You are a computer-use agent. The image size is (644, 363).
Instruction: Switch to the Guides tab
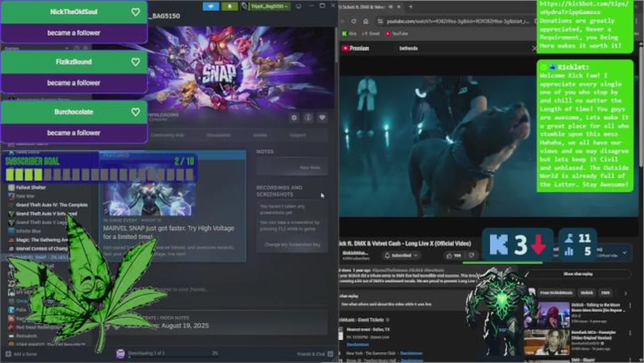tap(260, 135)
